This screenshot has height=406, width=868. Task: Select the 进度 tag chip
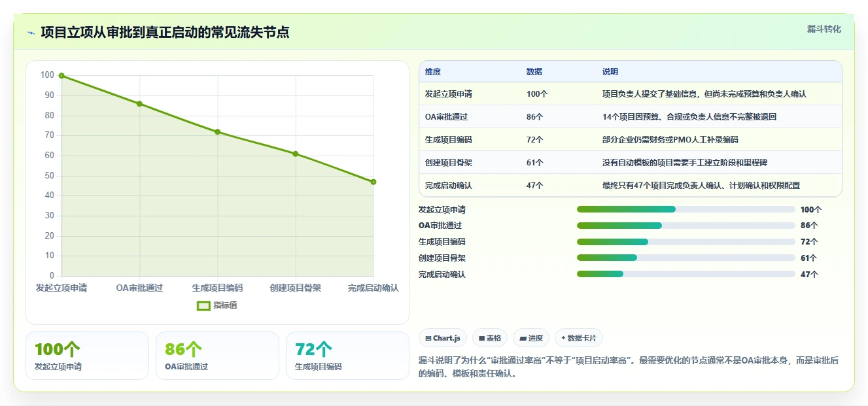(x=531, y=338)
